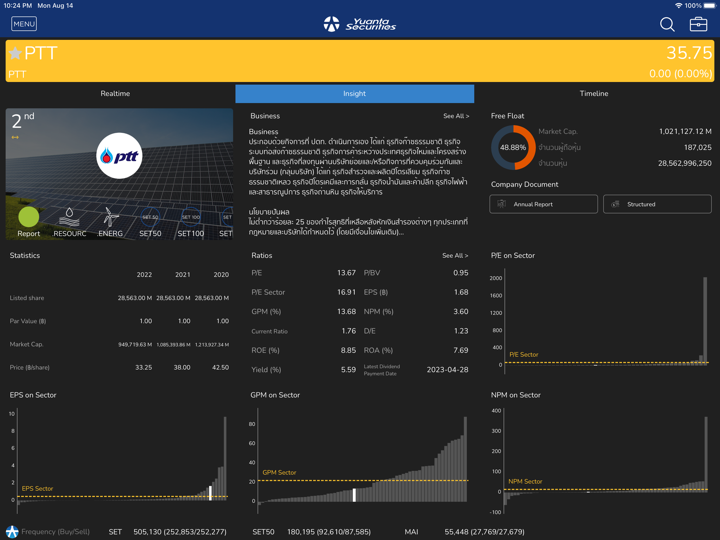The height and width of the screenshot is (540, 720).
Task: Open the search magnifier icon
Action: point(667,24)
